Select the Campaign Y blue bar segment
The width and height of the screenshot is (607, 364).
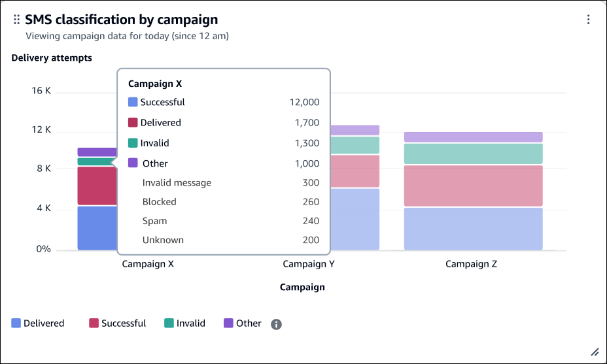(355, 219)
